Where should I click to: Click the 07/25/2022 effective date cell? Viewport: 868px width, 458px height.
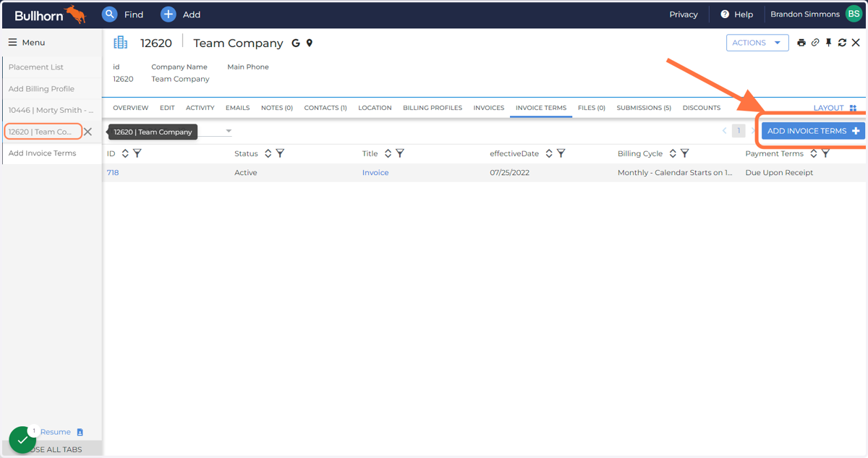(x=509, y=173)
